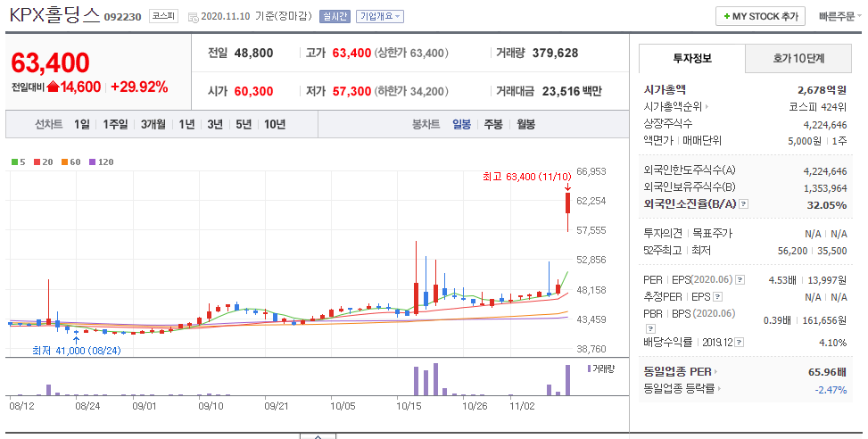868x439 pixels.
Task: Click the 120-day moving average purple swatch
Action: coord(92,162)
